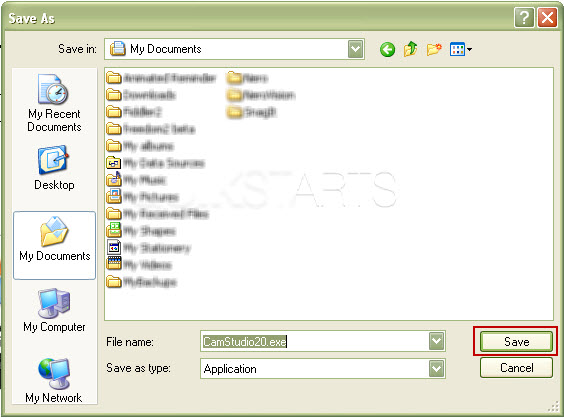This screenshot has width=564, height=418.
Task: Open My Computer from the places bar
Action: [x=54, y=310]
